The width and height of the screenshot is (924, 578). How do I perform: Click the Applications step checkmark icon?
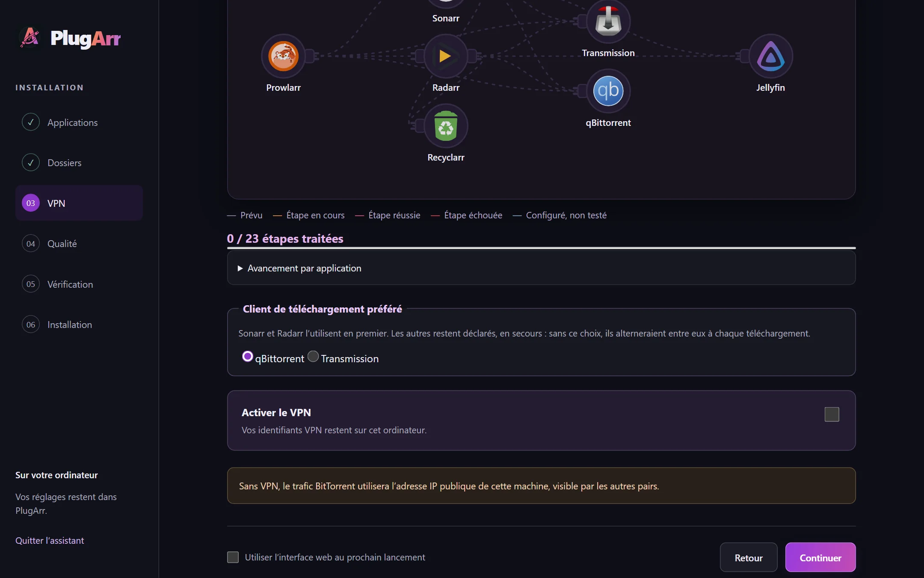click(31, 122)
